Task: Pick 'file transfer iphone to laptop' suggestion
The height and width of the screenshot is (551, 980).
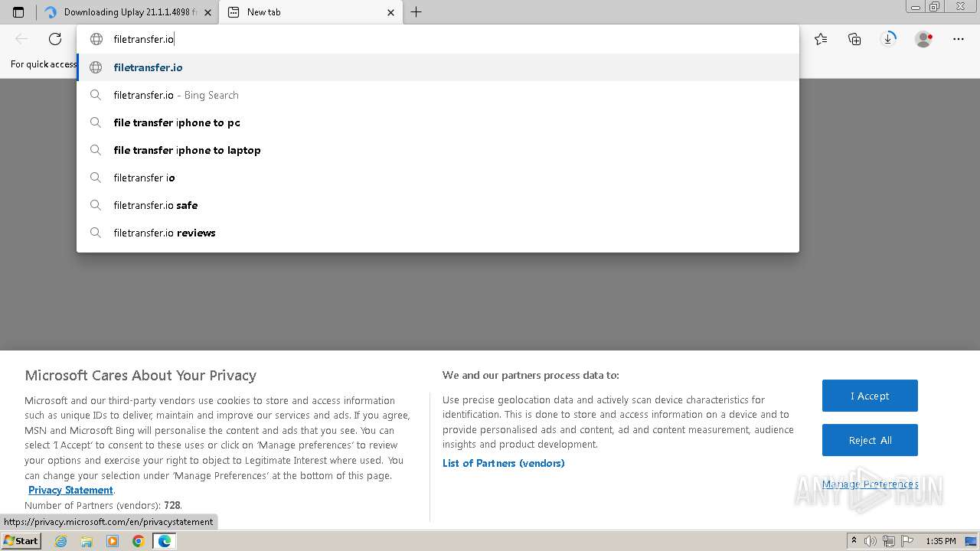Action: [438, 150]
